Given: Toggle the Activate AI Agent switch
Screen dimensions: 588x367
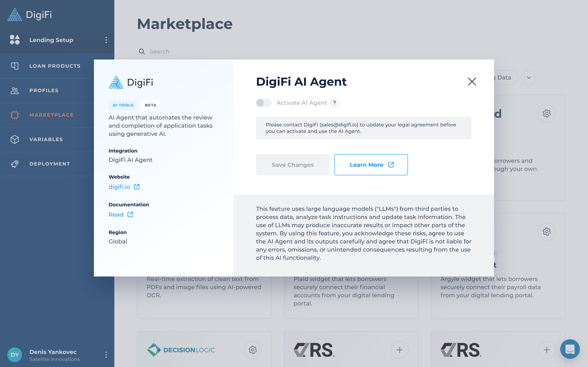Looking at the screenshot, I should tap(264, 103).
